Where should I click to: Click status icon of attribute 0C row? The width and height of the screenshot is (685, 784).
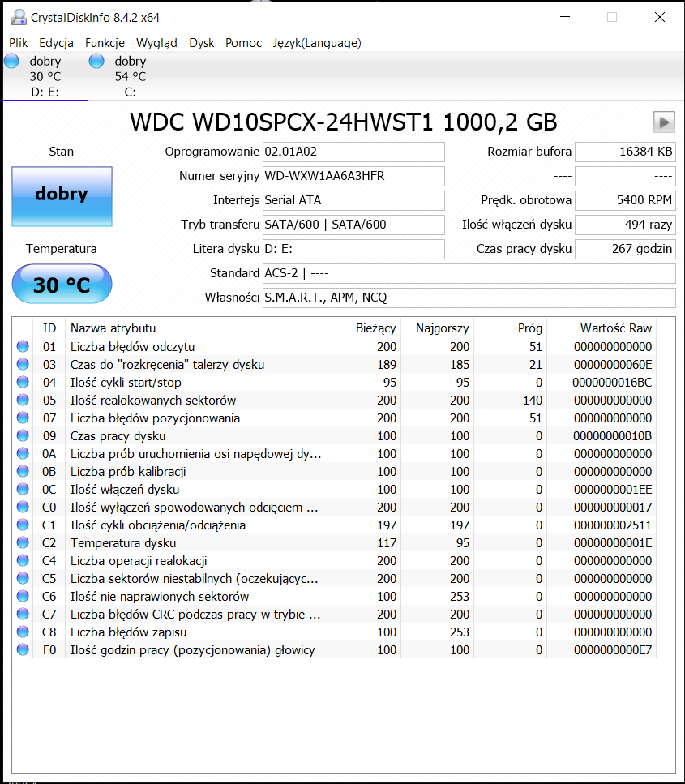pos(23,489)
